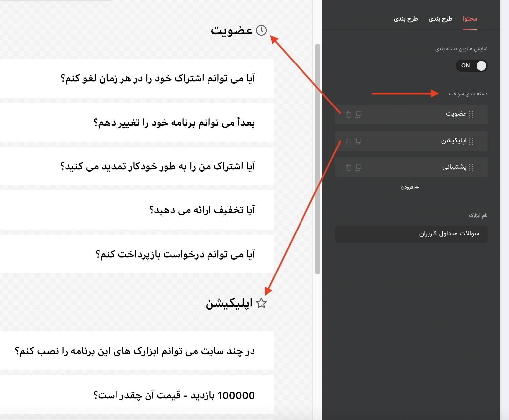Duplicate the اپلیکیشن category row
509x420 pixels.
pyautogui.click(x=358, y=141)
